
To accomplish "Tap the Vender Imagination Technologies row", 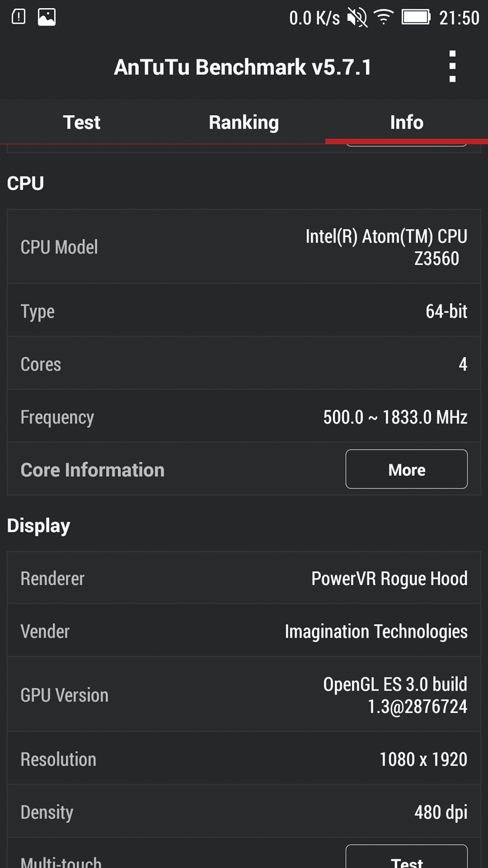I will tap(243, 631).
